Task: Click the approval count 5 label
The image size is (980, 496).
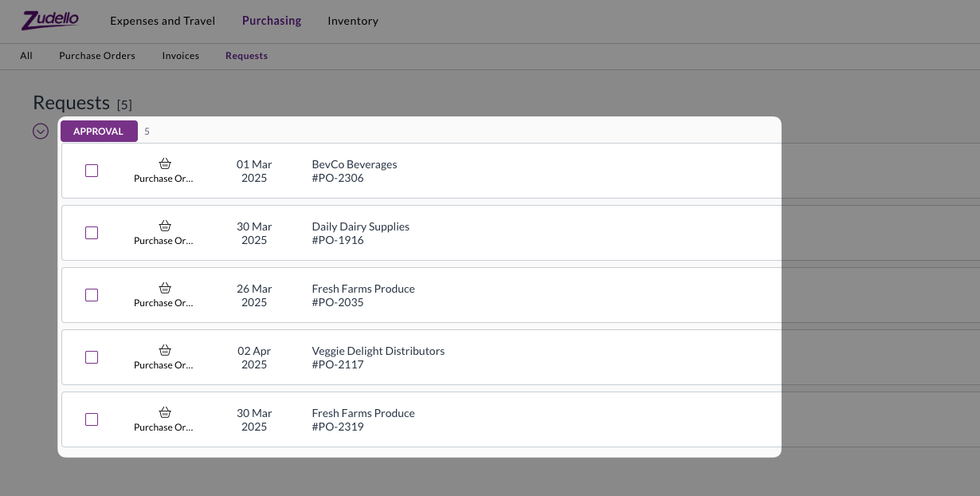Action: pos(147,132)
